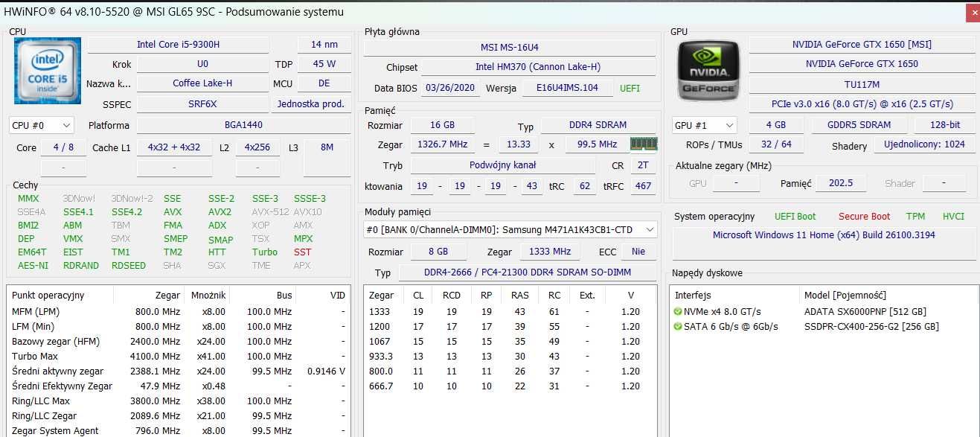Click the PCIe v3.0 x16 link field

coord(862,104)
